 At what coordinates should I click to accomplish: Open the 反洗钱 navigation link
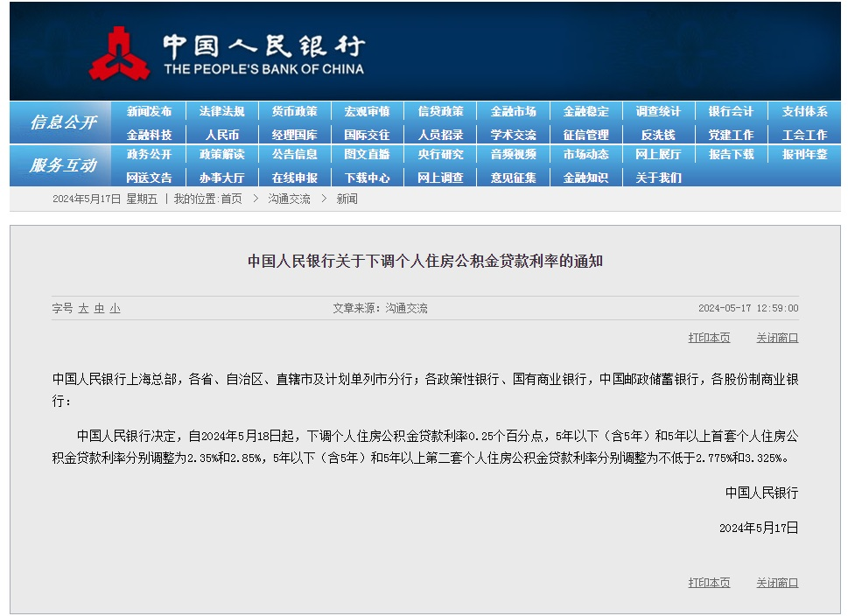click(x=658, y=135)
